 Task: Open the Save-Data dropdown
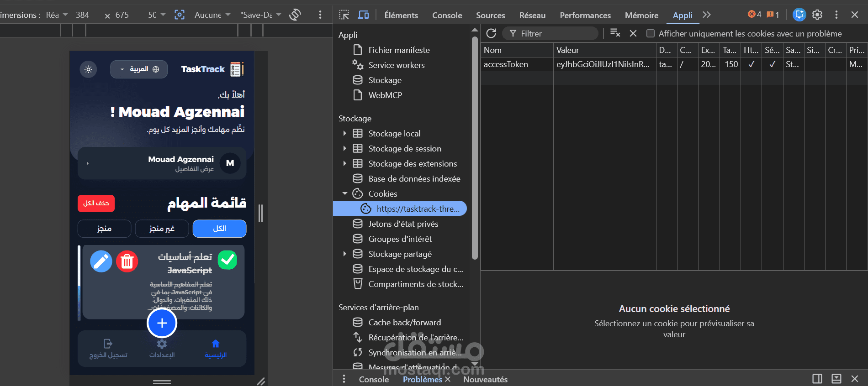pyautogui.click(x=261, y=15)
